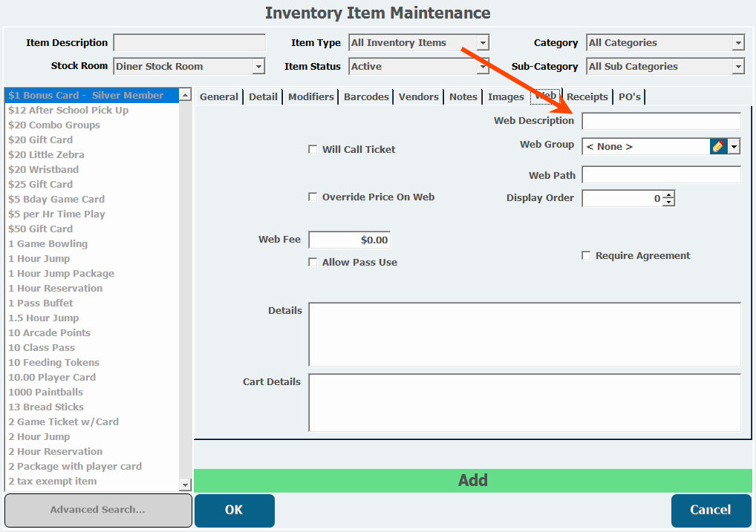Go to the Receipts tab
This screenshot has width=756, height=532.
click(x=587, y=97)
